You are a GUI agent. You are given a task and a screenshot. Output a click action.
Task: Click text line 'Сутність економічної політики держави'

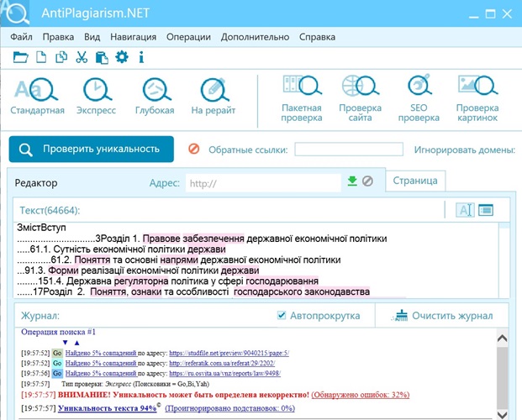coord(140,249)
